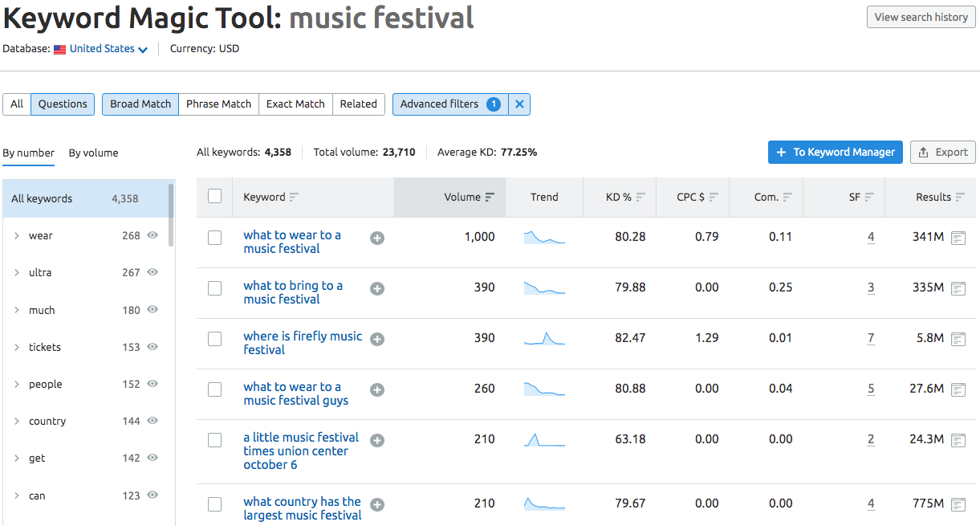Click the To Keyword Manager button
Viewport: 980px width, 526px height.
[x=836, y=153]
